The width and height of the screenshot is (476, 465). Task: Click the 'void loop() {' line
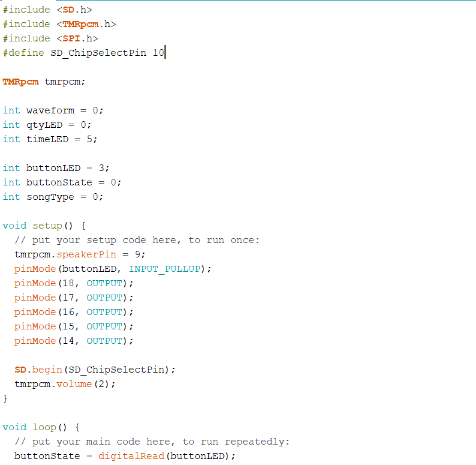(41, 427)
